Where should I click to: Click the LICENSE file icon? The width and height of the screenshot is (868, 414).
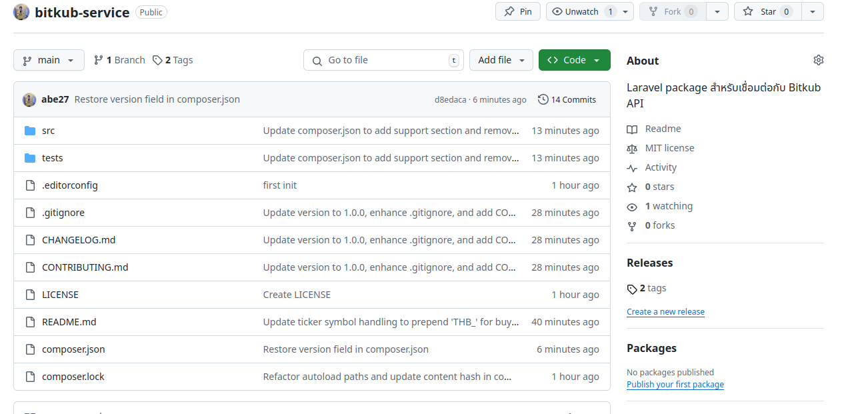tap(30, 295)
